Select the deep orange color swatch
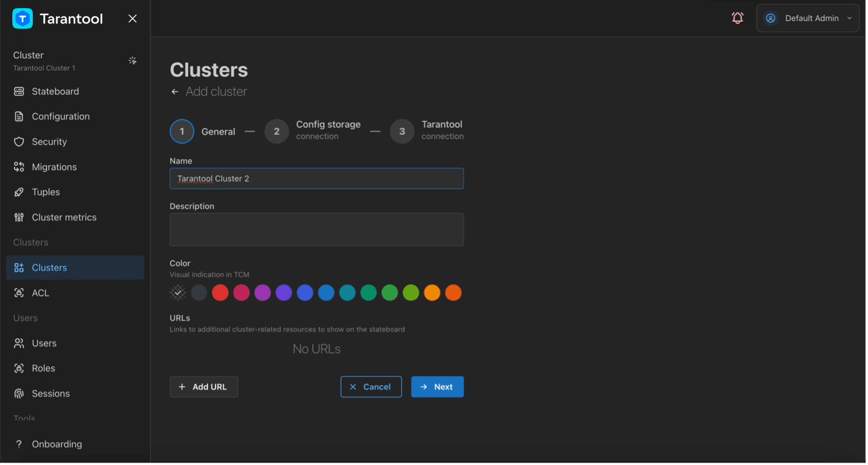Screen dimensions: 868x465 click(453, 293)
